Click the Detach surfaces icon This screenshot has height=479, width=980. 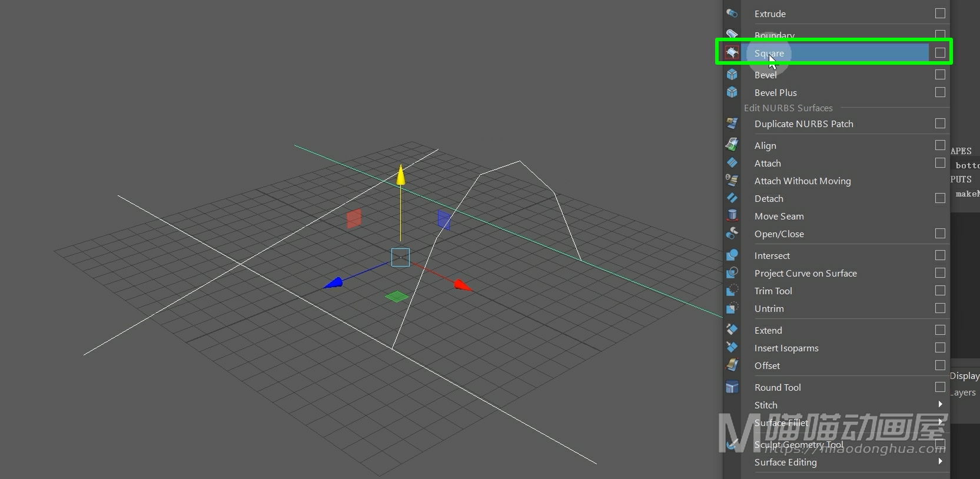click(732, 198)
